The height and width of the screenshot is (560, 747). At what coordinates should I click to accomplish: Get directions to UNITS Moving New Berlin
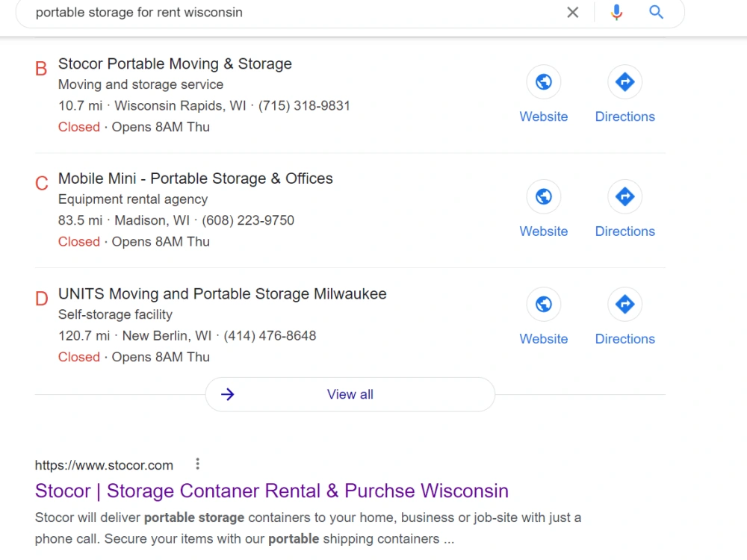tap(625, 305)
